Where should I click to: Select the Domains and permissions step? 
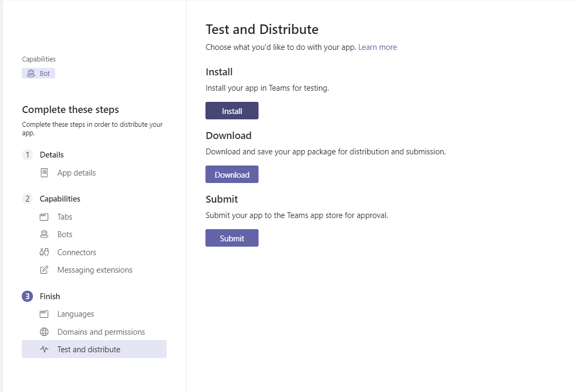click(101, 332)
